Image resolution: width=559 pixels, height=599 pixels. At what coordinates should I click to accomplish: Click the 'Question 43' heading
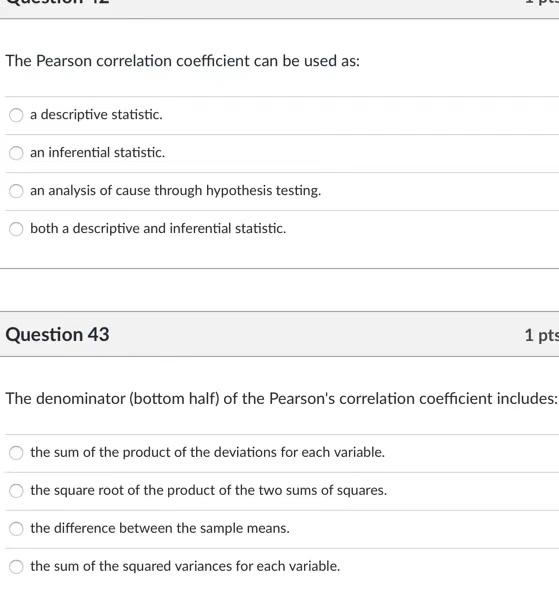pyautogui.click(x=57, y=335)
